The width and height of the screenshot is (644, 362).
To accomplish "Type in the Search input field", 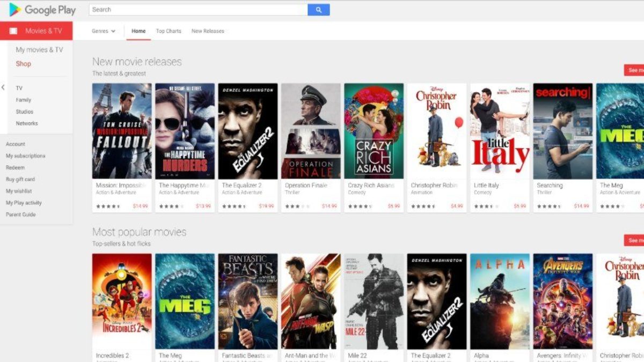I will (x=199, y=10).
